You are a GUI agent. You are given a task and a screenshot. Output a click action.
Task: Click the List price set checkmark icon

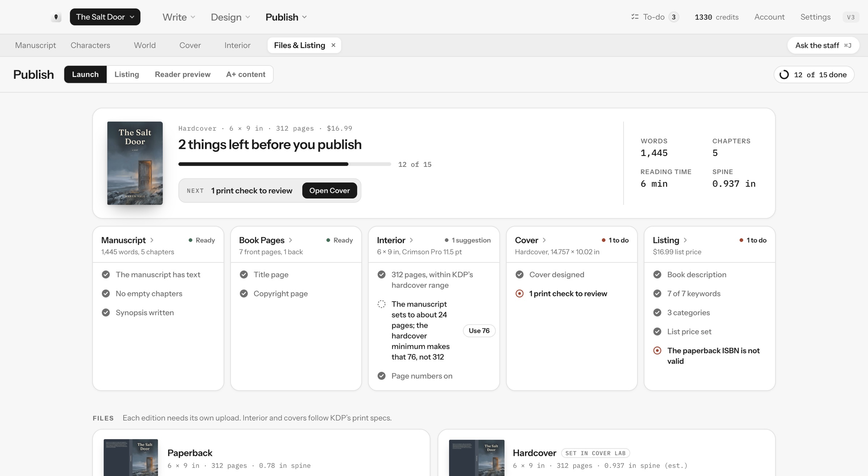point(657,332)
